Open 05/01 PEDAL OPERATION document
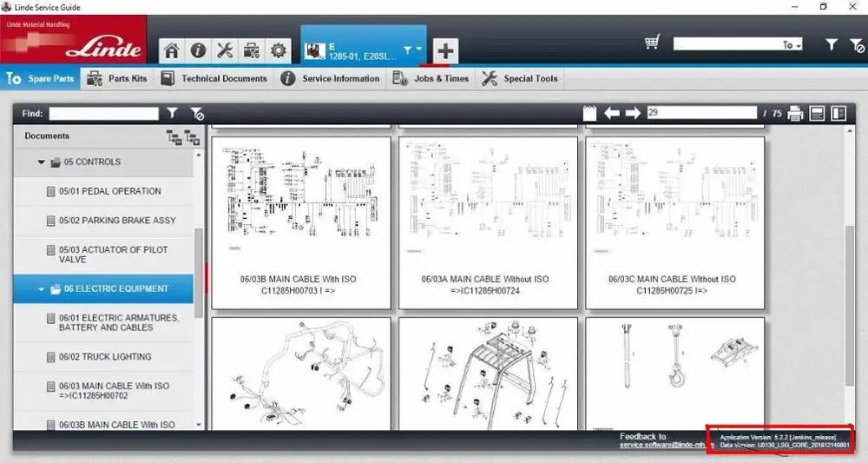This screenshot has width=868, height=463. tap(103, 192)
